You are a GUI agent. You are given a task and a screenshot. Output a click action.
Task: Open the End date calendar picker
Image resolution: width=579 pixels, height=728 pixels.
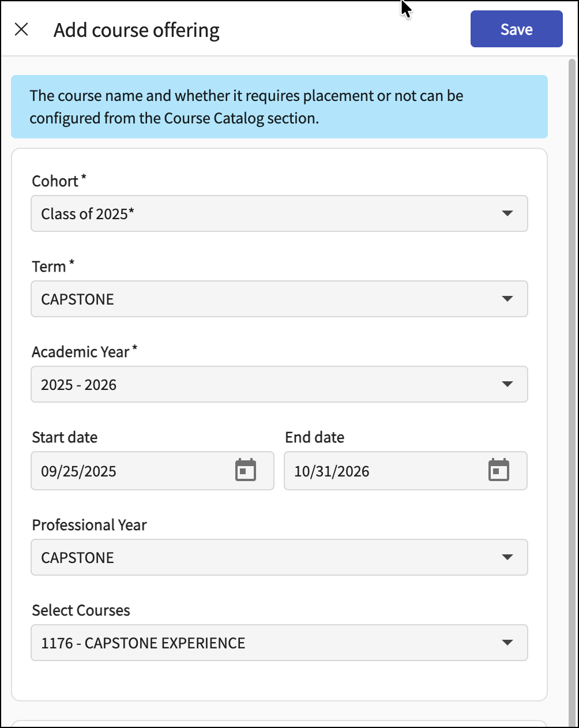point(498,470)
